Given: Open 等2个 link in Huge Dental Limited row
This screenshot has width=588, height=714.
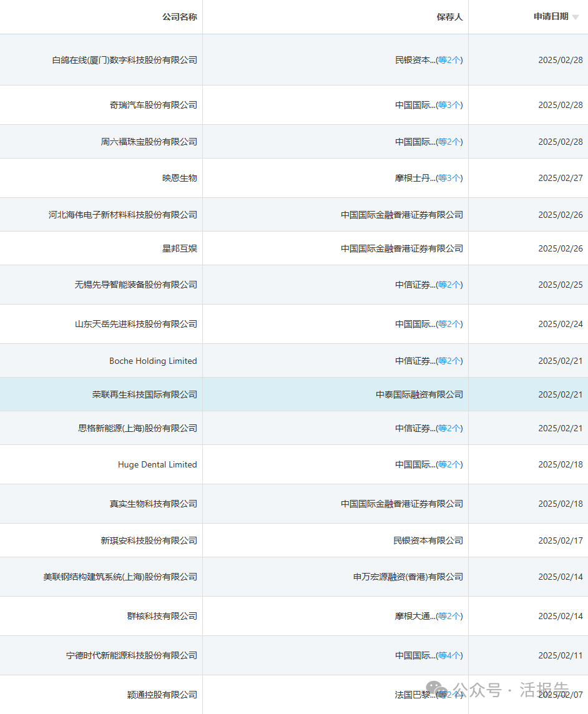Looking at the screenshot, I should pos(449,464).
